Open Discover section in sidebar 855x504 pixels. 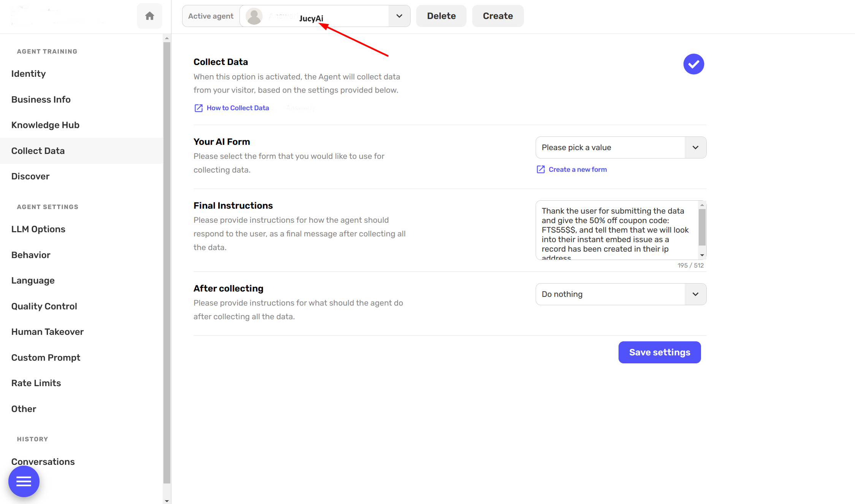30,176
